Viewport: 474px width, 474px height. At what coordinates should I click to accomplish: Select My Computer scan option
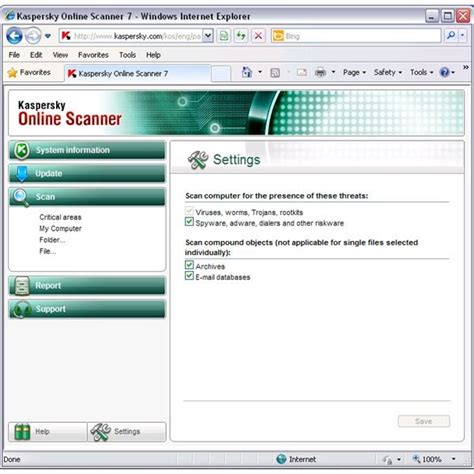(60, 229)
